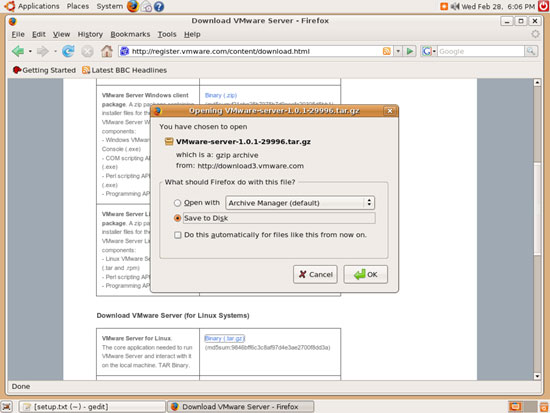550x413 pixels.
Task: Open the Latest BBC Headlines bookmark
Action: (125, 70)
